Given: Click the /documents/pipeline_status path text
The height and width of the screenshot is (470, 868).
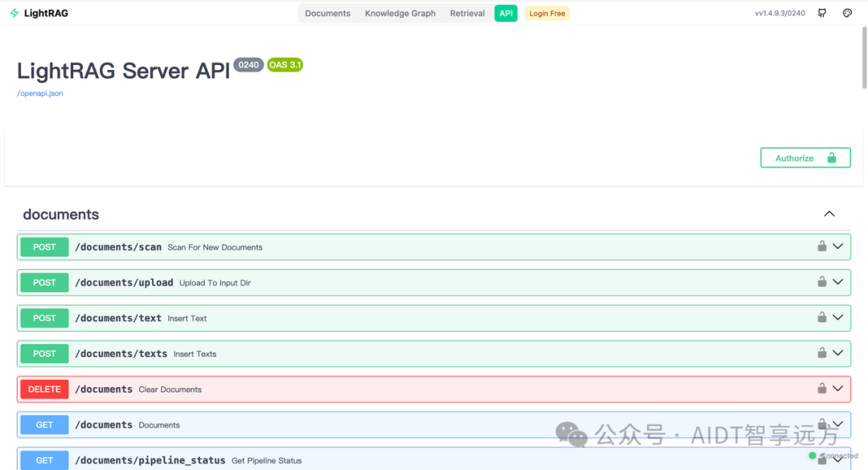Looking at the screenshot, I should [150, 460].
